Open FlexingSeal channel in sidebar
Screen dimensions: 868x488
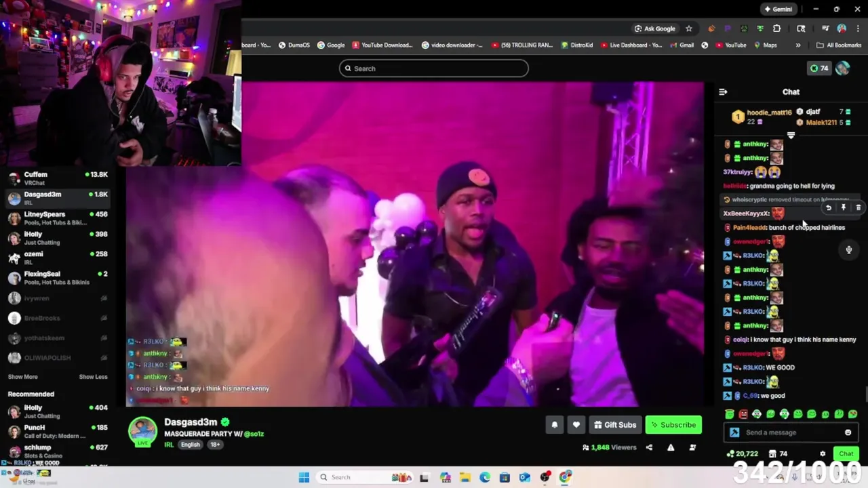coord(58,278)
